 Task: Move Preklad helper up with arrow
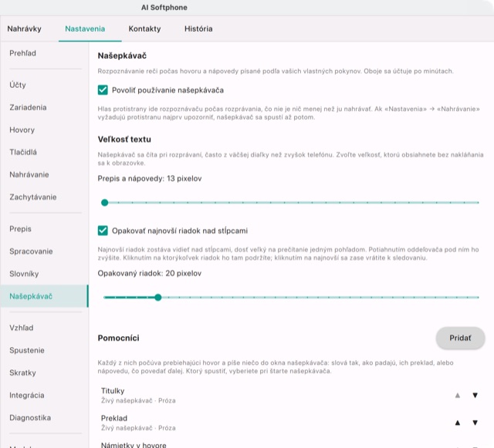click(x=458, y=423)
